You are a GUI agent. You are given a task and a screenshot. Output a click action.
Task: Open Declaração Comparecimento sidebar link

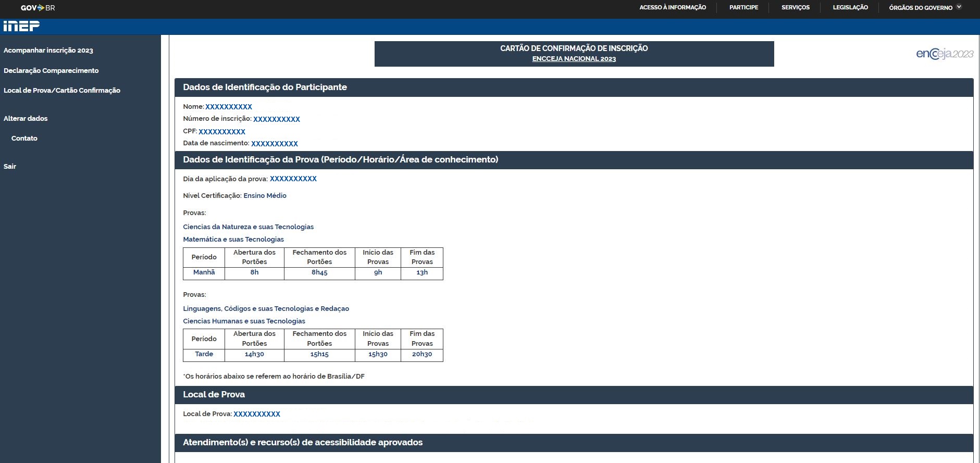[x=51, y=70]
